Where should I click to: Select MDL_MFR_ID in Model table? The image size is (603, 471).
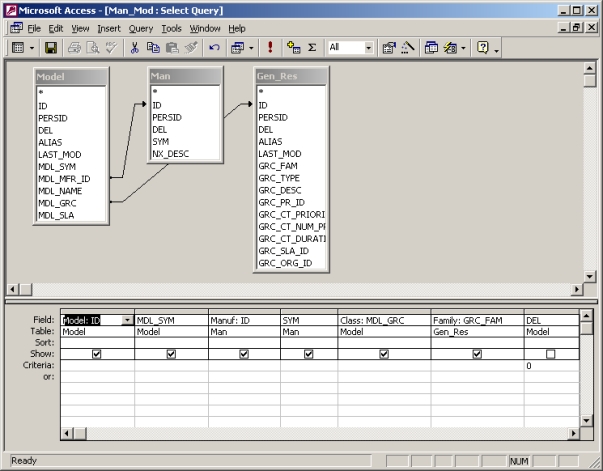tap(64, 179)
